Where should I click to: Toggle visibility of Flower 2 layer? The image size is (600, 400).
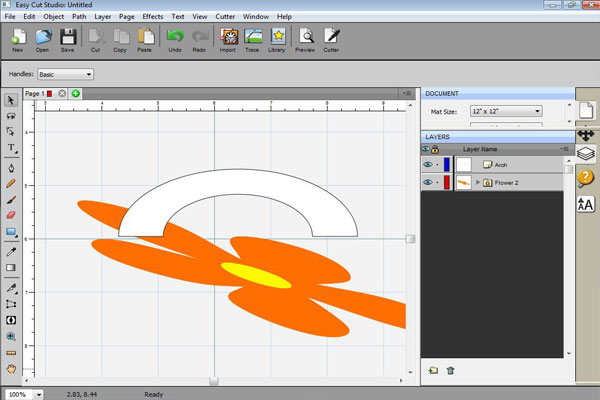point(427,183)
